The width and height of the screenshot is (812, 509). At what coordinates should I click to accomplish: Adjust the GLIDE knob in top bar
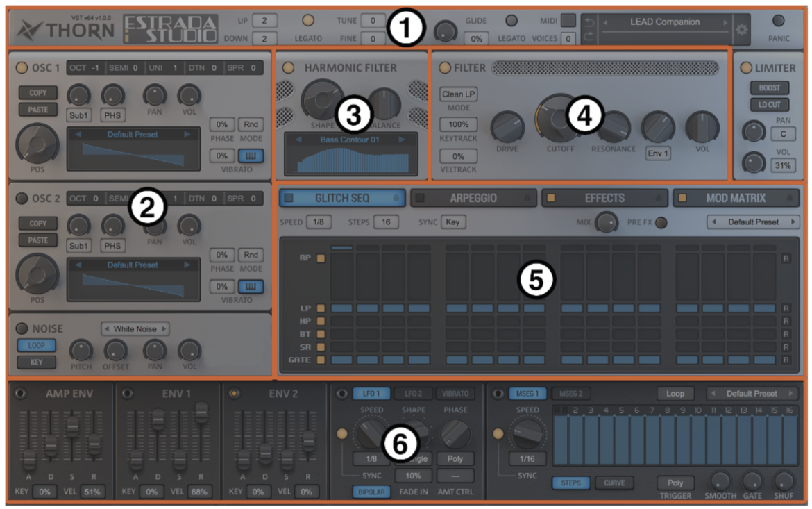[x=446, y=32]
